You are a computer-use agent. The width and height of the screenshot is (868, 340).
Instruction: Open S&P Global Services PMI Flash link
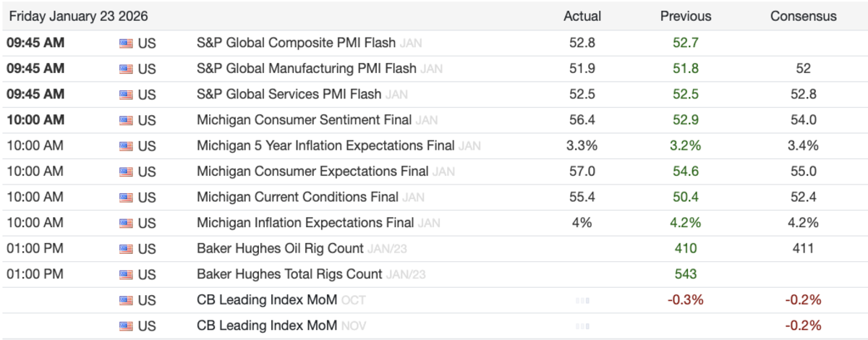[289, 95]
